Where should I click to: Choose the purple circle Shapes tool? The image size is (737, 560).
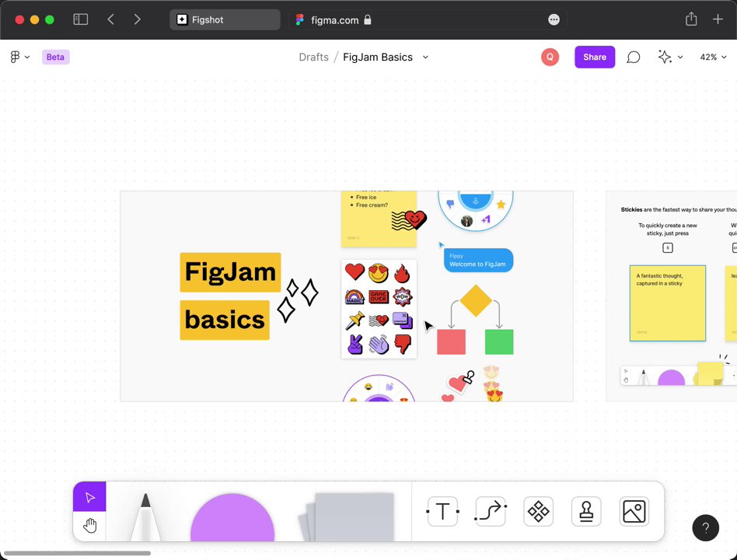pyautogui.click(x=232, y=517)
